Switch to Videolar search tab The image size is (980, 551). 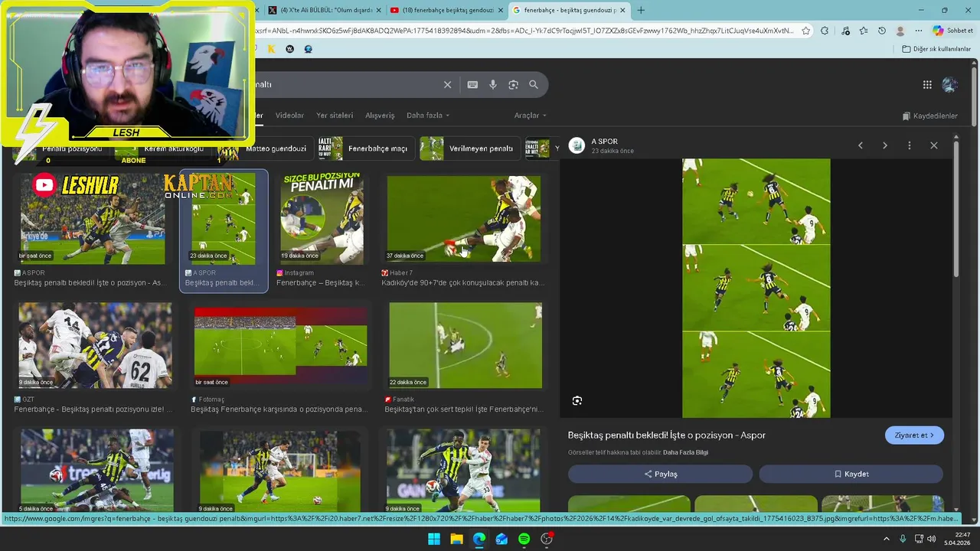[289, 116]
